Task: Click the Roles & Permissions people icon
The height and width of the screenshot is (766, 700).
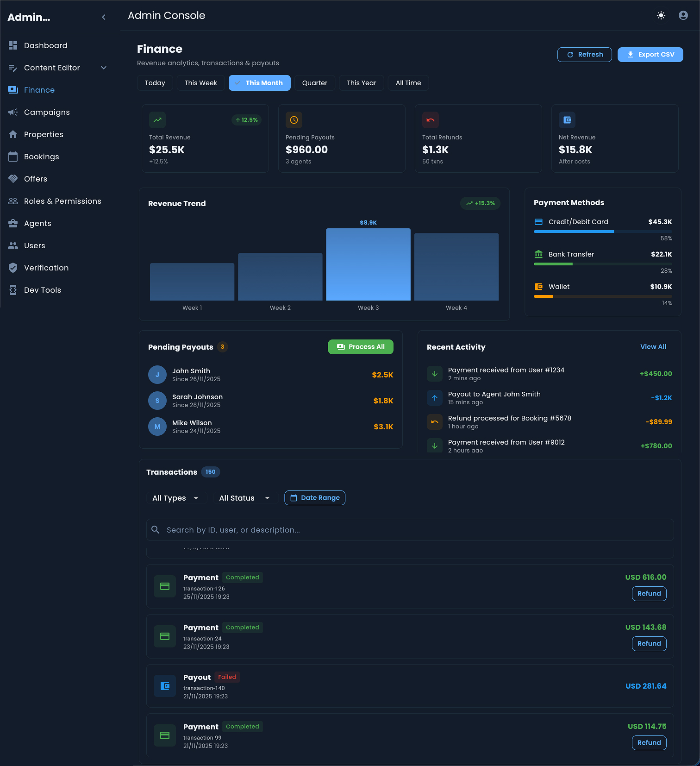Action: tap(13, 201)
